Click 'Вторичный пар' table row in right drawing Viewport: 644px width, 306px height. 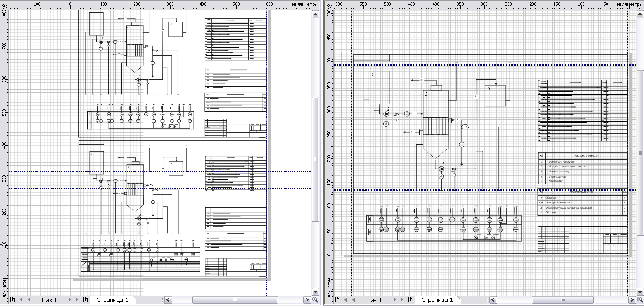click(x=583, y=172)
